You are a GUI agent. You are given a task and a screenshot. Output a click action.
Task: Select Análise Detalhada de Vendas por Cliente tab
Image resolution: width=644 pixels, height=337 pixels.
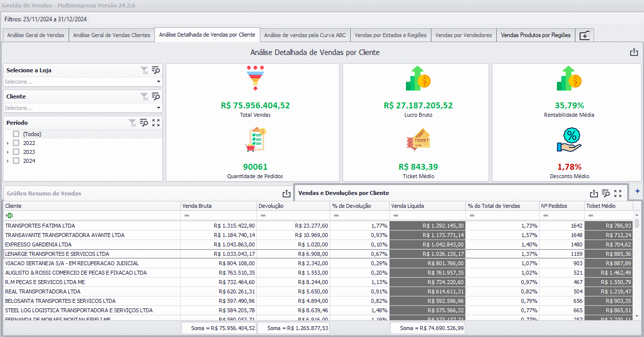[x=207, y=35]
